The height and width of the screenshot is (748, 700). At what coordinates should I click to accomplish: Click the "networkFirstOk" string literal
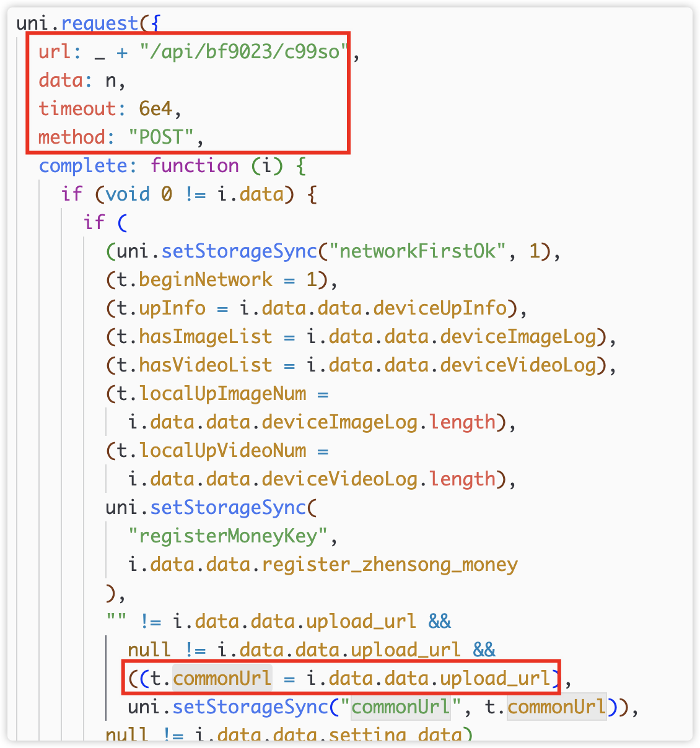(x=418, y=251)
